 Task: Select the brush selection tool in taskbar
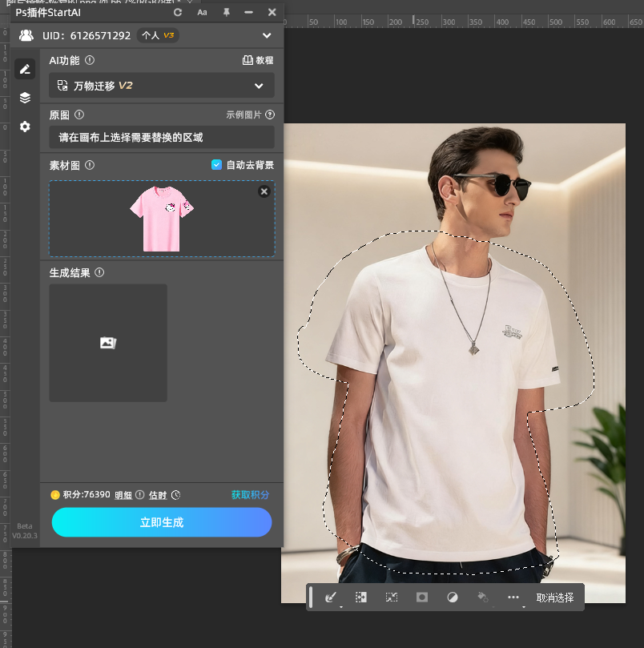[x=330, y=598]
